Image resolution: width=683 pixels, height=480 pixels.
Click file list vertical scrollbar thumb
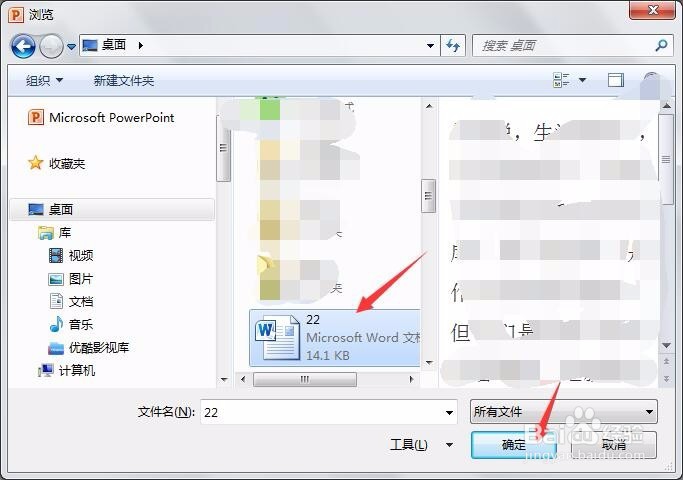pyautogui.click(x=429, y=196)
